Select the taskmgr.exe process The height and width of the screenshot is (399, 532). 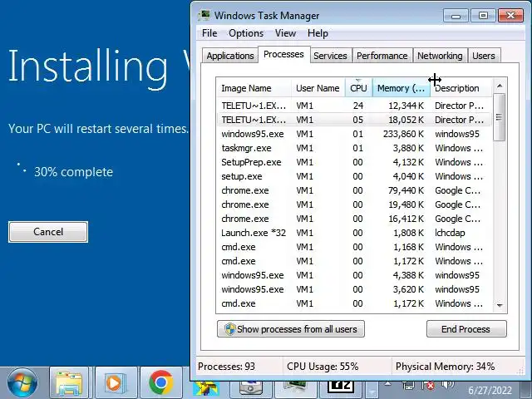click(x=354, y=148)
